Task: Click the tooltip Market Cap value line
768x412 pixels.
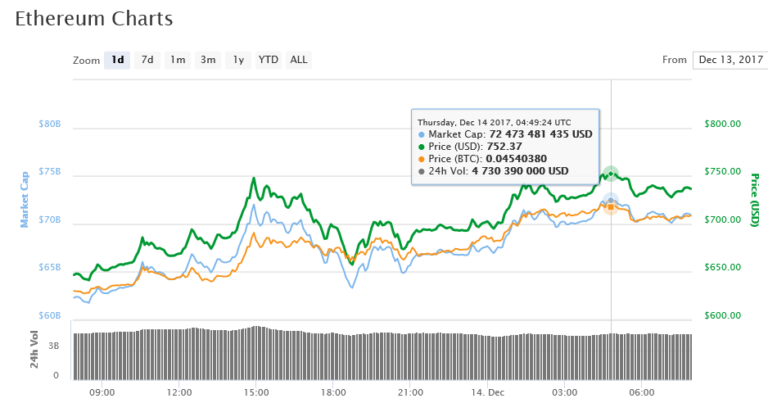Action: point(505,134)
